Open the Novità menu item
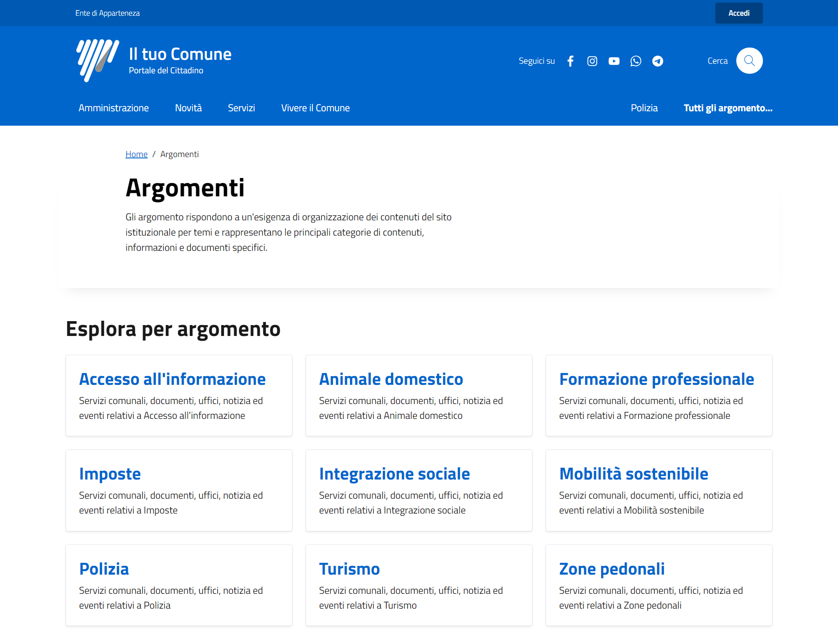838x644 pixels. [188, 108]
